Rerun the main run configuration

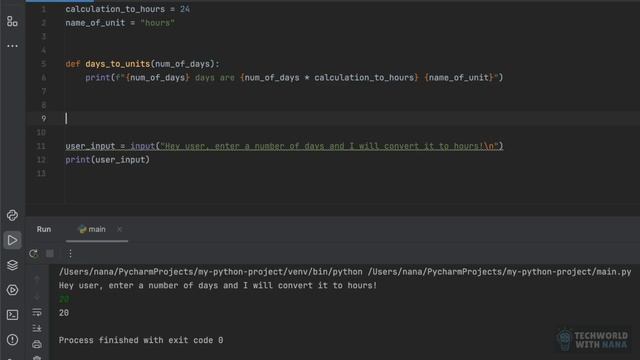[34, 253]
